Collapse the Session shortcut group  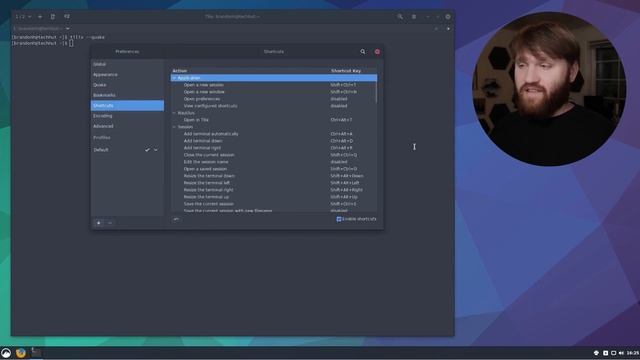pos(174,127)
